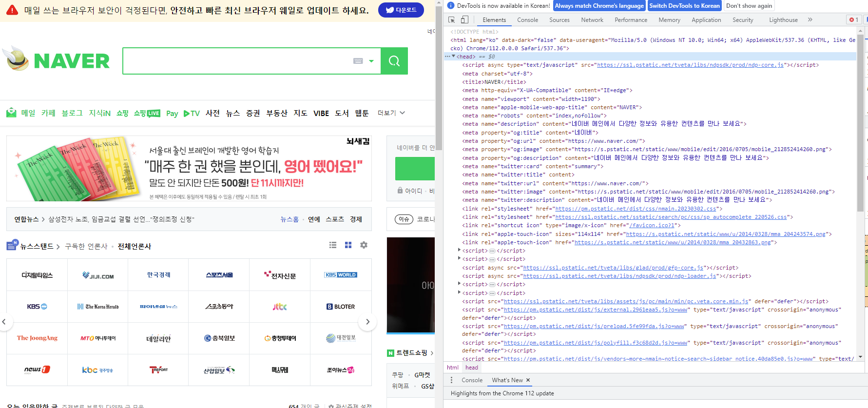868x408 pixels.
Task: Click the title NAVER element row
Action: pos(494,82)
